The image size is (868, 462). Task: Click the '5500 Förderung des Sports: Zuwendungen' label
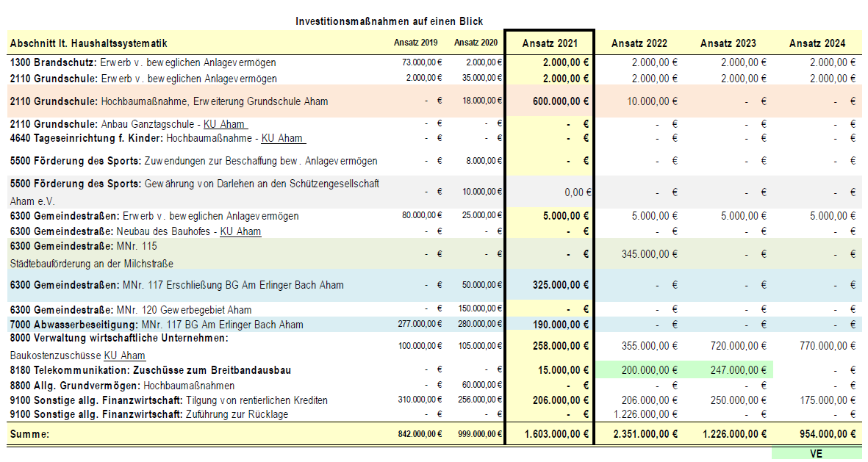(x=194, y=161)
